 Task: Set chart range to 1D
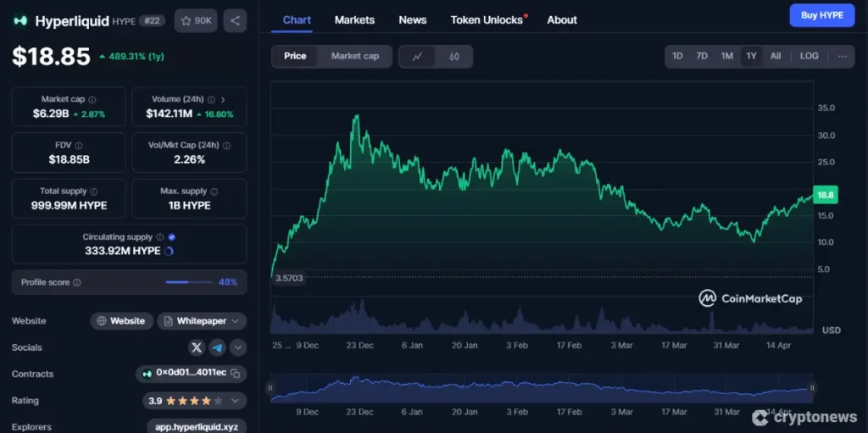click(x=677, y=56)
